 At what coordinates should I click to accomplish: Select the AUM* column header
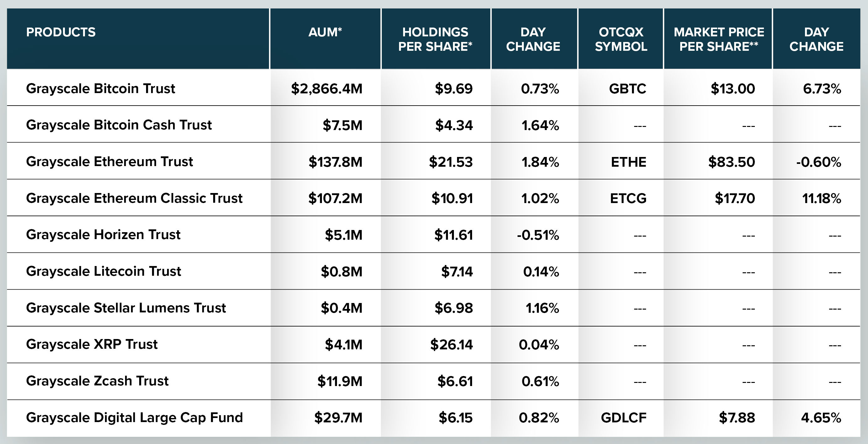pos(325,32)
